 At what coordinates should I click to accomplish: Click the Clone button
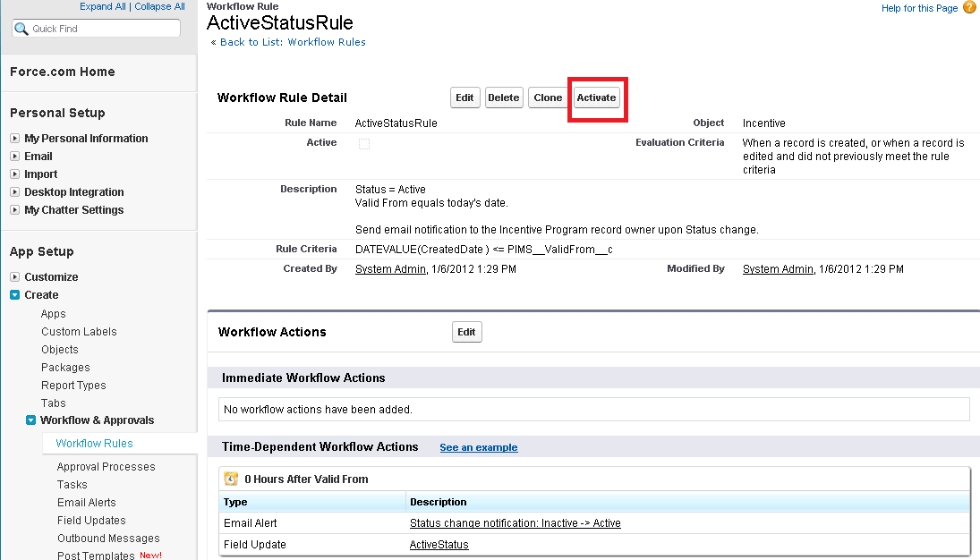coord(548,98)
